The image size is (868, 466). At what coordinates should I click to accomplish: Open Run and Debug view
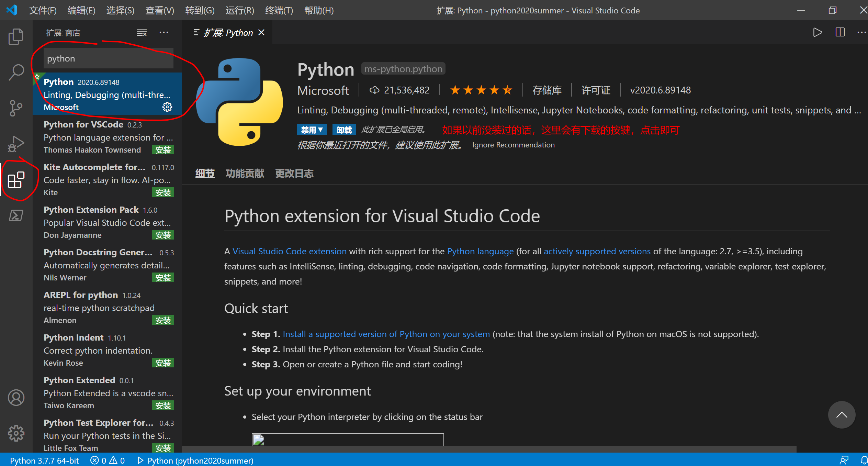point(16,144)
